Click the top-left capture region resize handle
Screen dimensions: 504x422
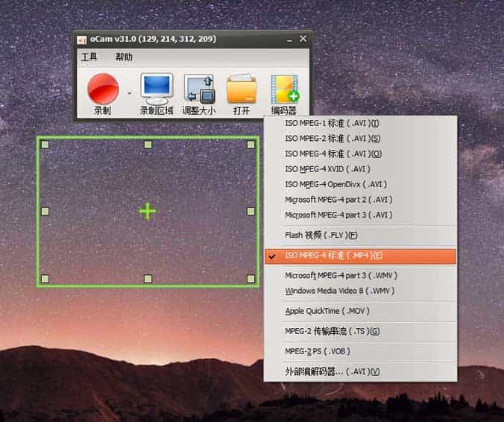tap(45, 145)
